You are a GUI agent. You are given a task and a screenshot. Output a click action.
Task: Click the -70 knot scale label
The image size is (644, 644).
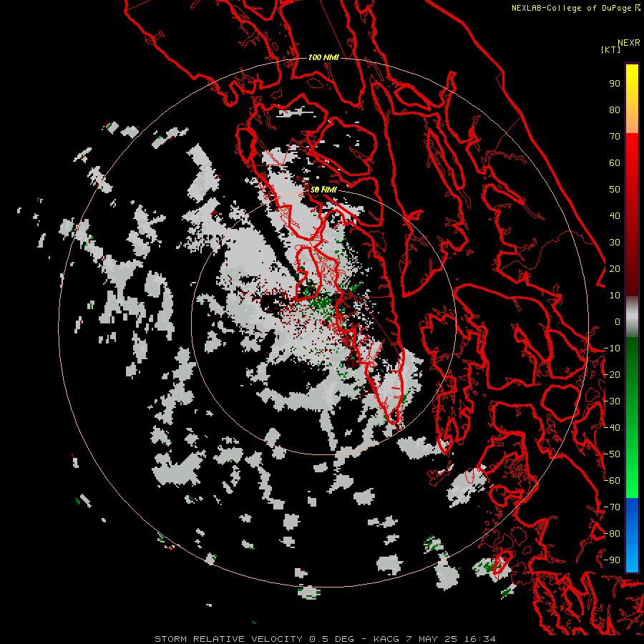[612, 507]
